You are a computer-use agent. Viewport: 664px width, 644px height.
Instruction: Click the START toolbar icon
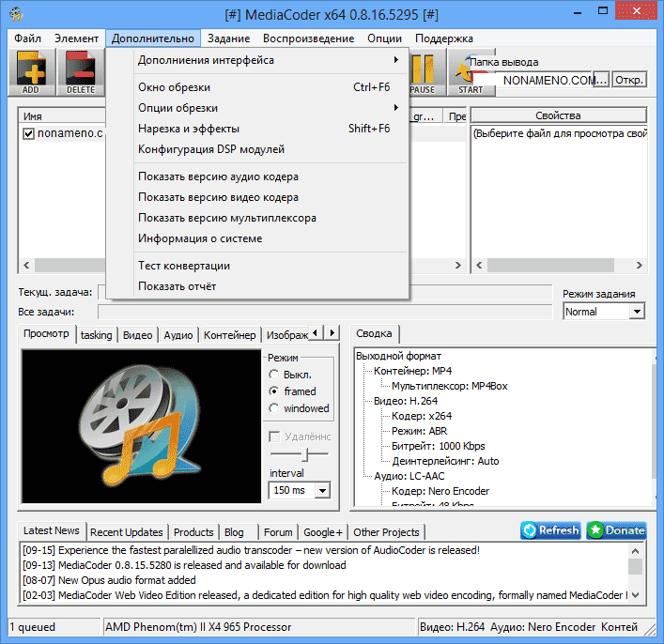[x=471, y=71]
